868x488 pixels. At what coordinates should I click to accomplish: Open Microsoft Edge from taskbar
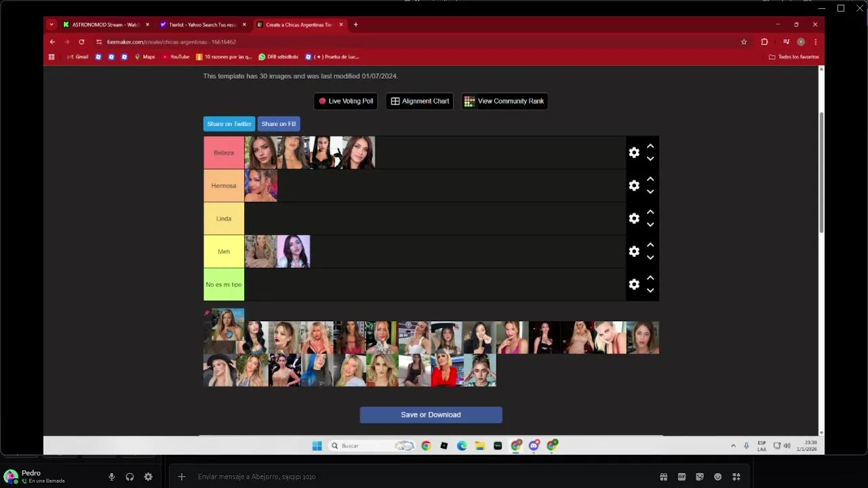point(462,445)
